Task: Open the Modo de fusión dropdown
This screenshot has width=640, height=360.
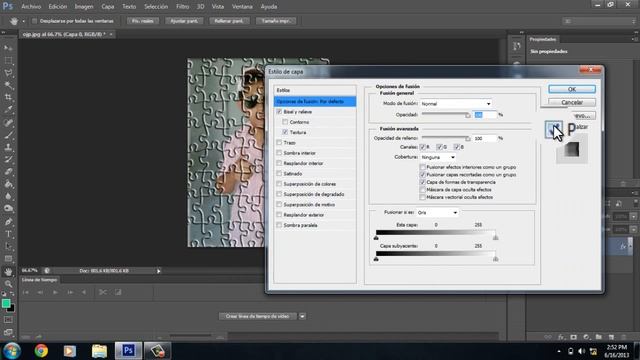Action: pos(456,104)
